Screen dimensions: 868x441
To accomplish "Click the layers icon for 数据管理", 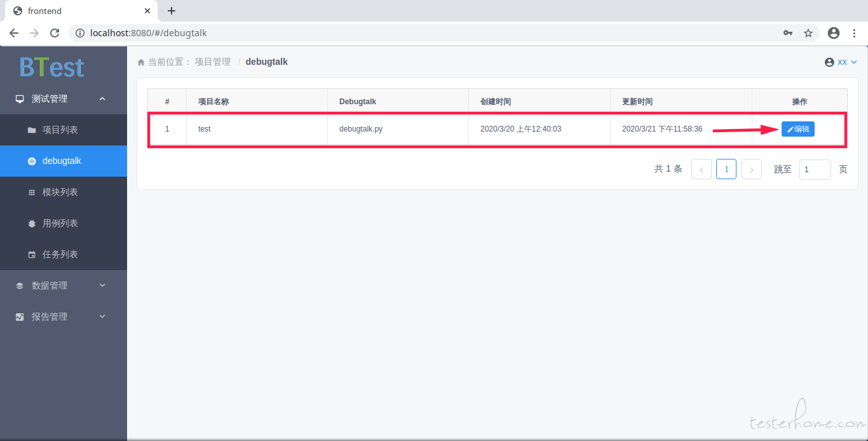I will pyautogui.click(x=20, y=286).
